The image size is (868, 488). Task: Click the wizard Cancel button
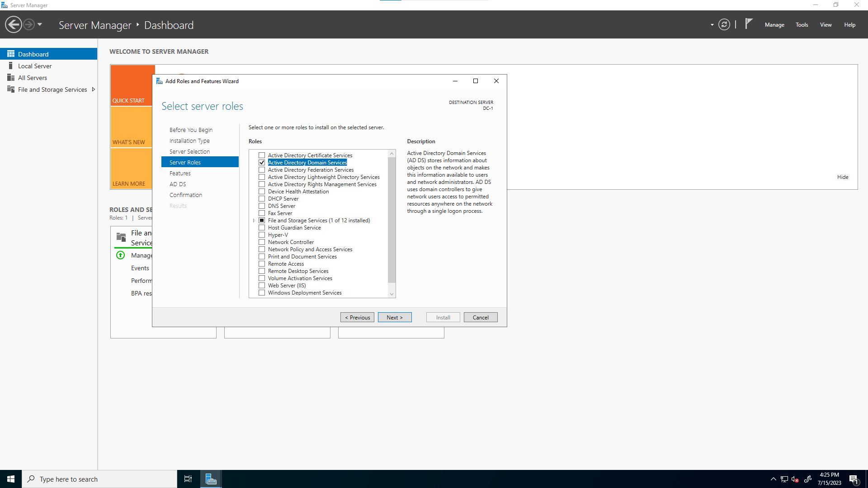(x=481, y=317)
